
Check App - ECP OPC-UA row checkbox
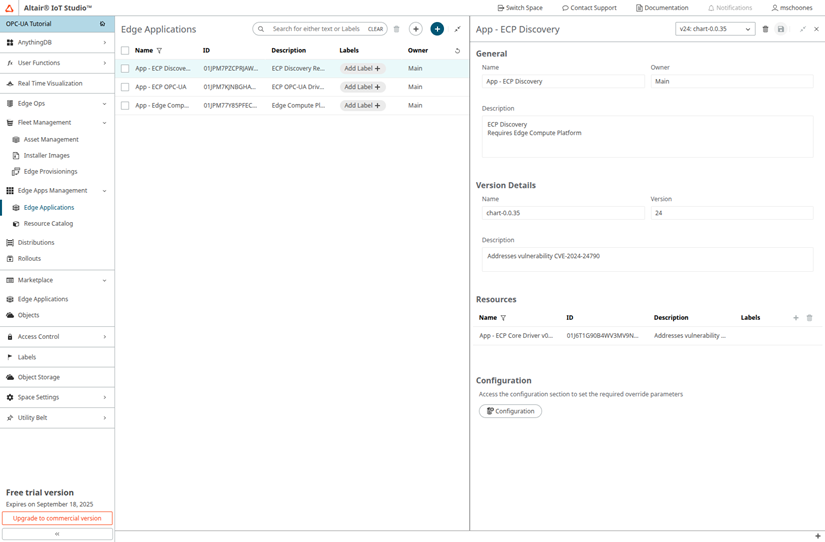click(125, 87)
